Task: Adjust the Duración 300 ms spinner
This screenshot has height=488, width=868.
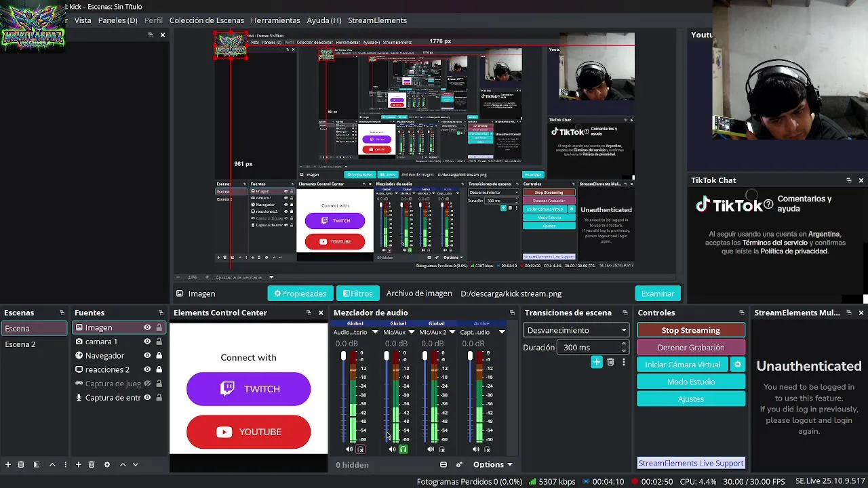Action: point(593,347)
